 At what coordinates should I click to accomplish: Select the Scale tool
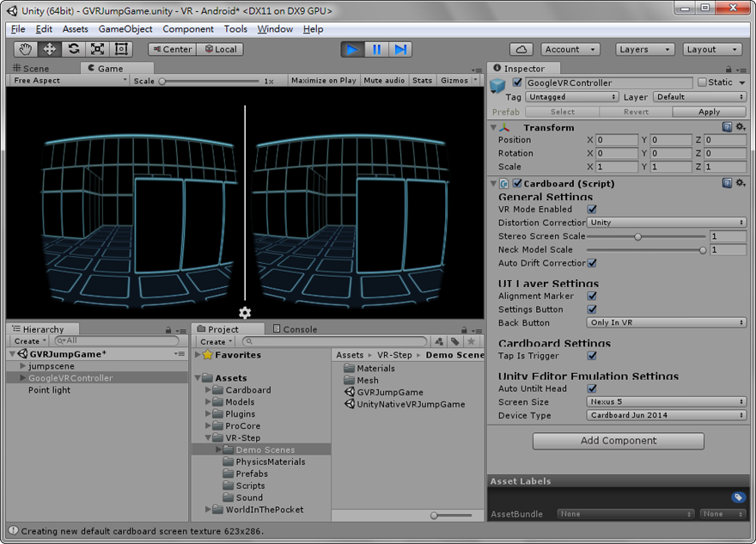click(x=97, y=49)
